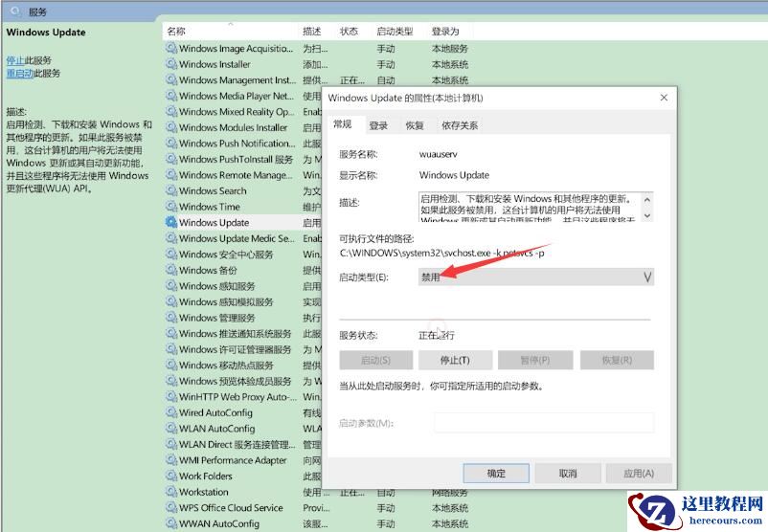Click gear icon beside Workstation
This screenshot has height=532, width=768.
[x=171, y=492]
